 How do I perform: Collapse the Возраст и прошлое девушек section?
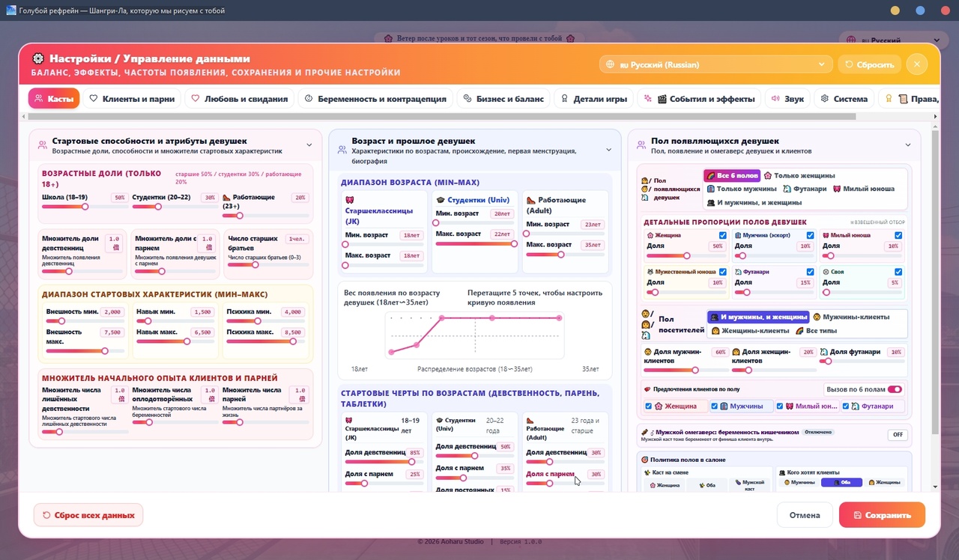click(x=608, y=150)
